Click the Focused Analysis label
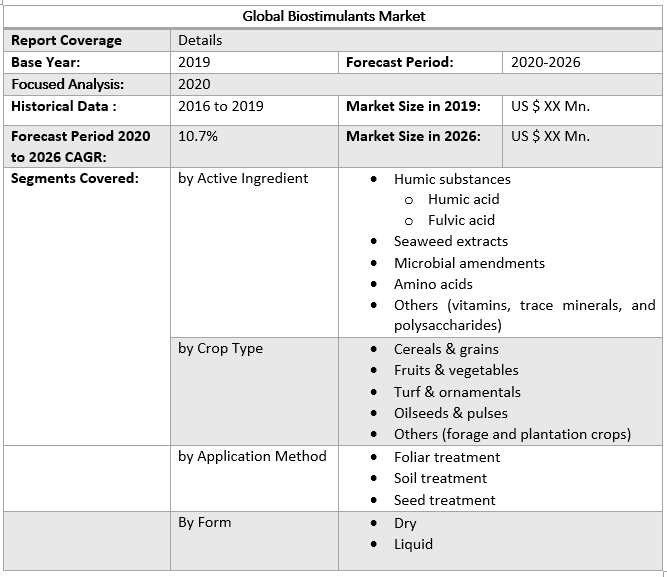The height and width of the screenshot is (577, 667). click(x=68, y=84)
